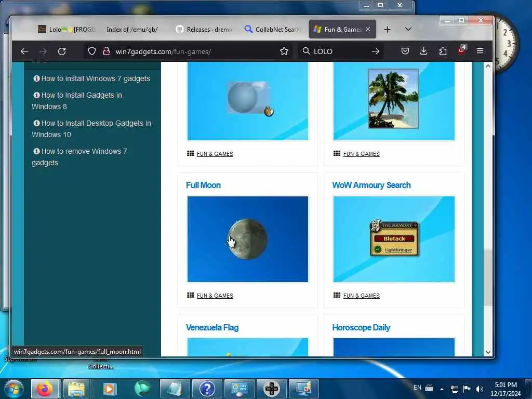Click the game controller D-pad taskbar icon
The height and width of the screenshot is (399, 532).
pos(271,389)
